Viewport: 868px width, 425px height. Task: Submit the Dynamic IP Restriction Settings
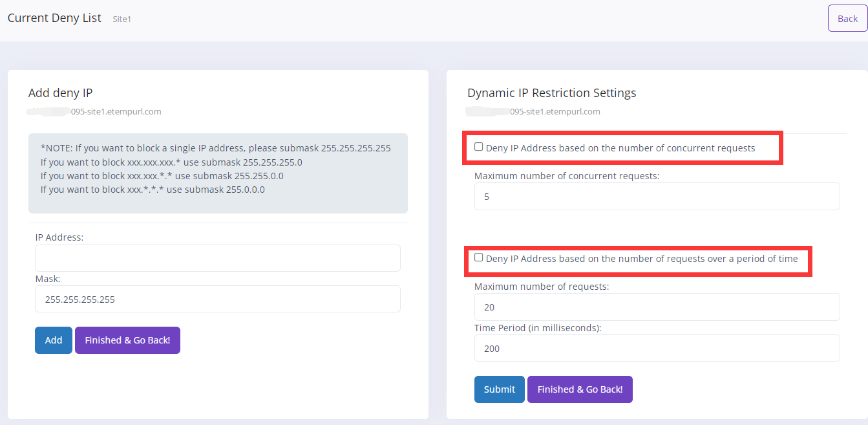tap(499, 389)
